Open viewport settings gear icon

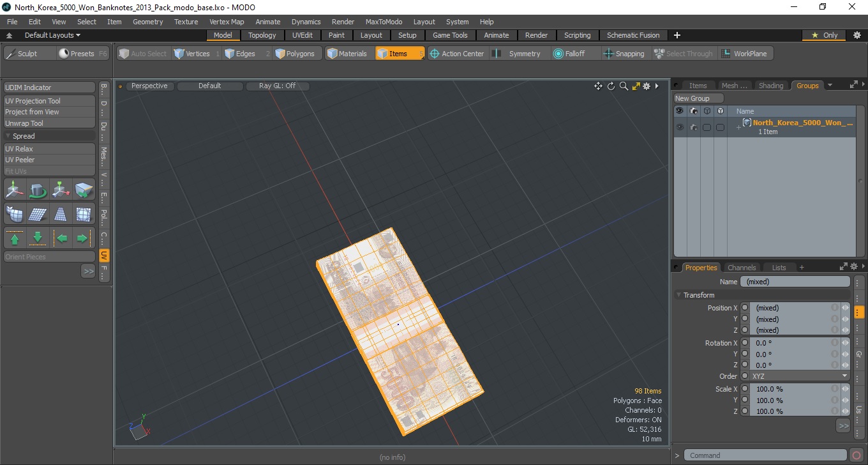(x=647, y=86)
